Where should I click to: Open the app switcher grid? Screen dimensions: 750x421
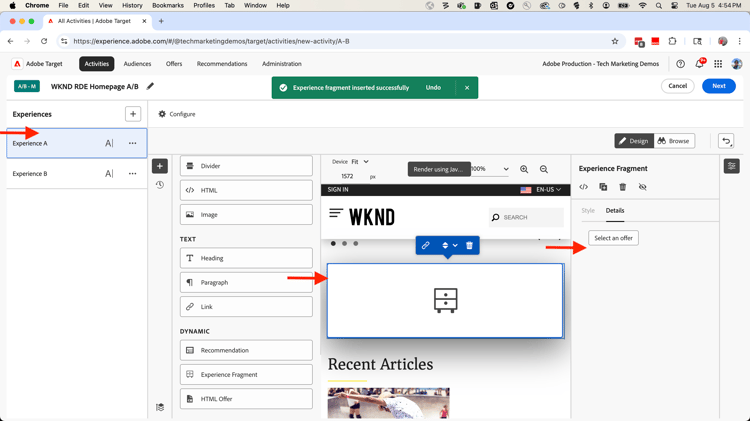[718, 64]
